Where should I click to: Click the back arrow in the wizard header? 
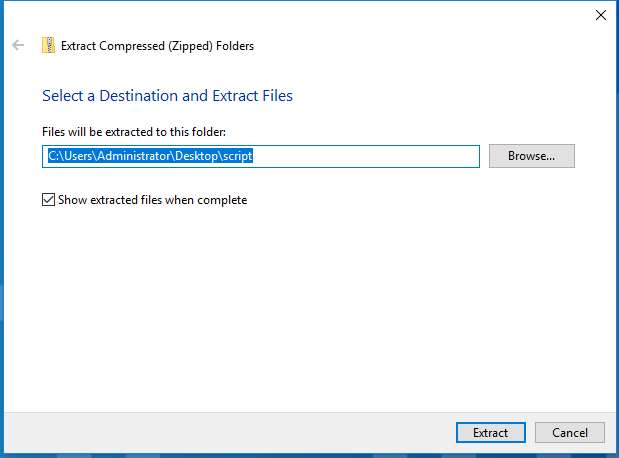coord(18,45)
